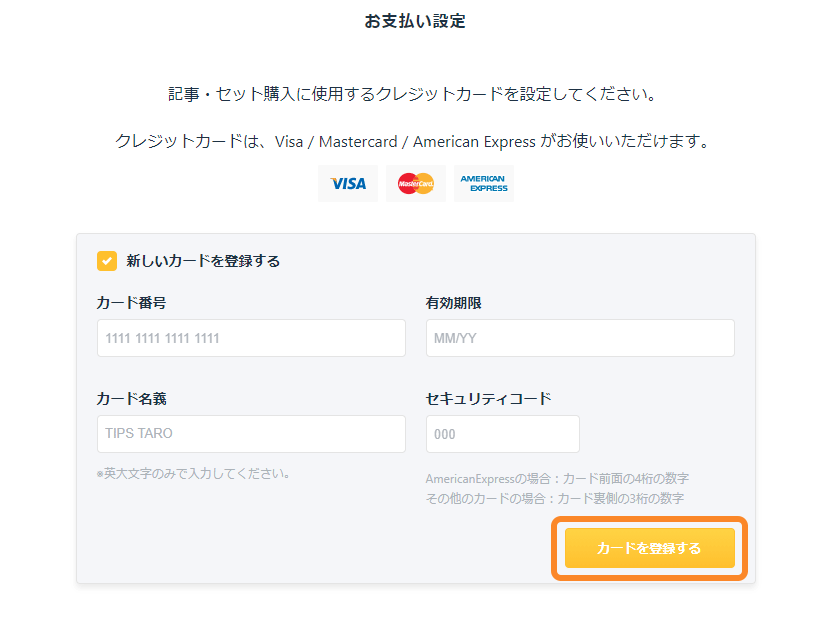Click the 記事・セット購入に使用する instruction text
825x625 pixels.
(412, 94)
